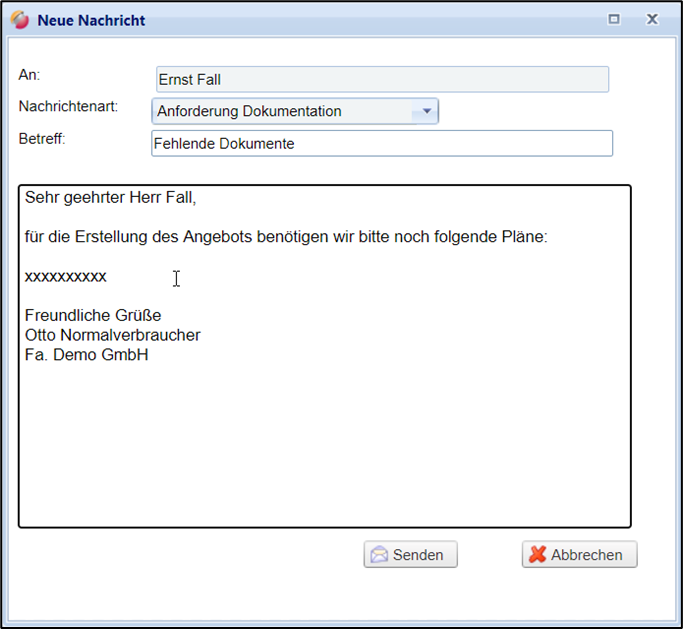
Task: Send the message with Senden
Action: click(410, 555)
